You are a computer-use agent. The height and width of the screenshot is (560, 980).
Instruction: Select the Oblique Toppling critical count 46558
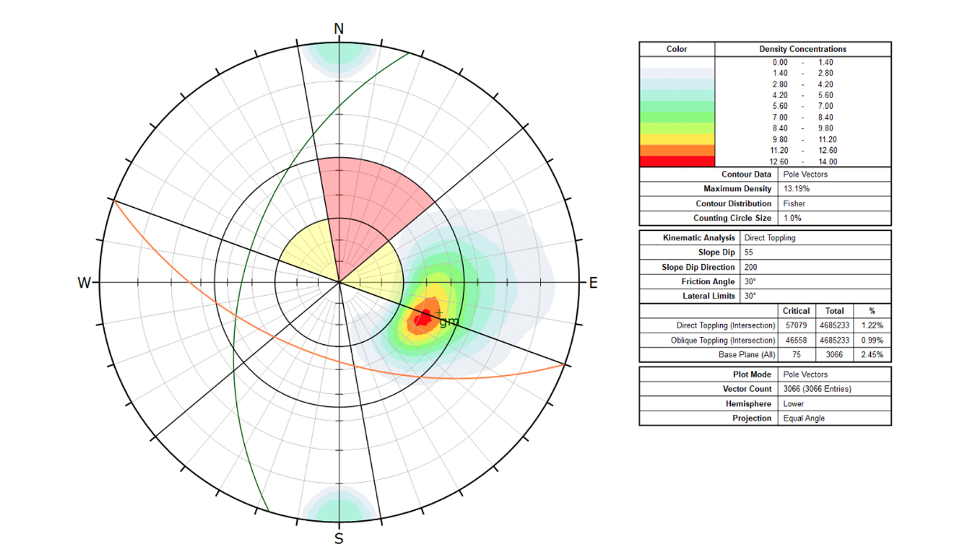tap(796, 340)
